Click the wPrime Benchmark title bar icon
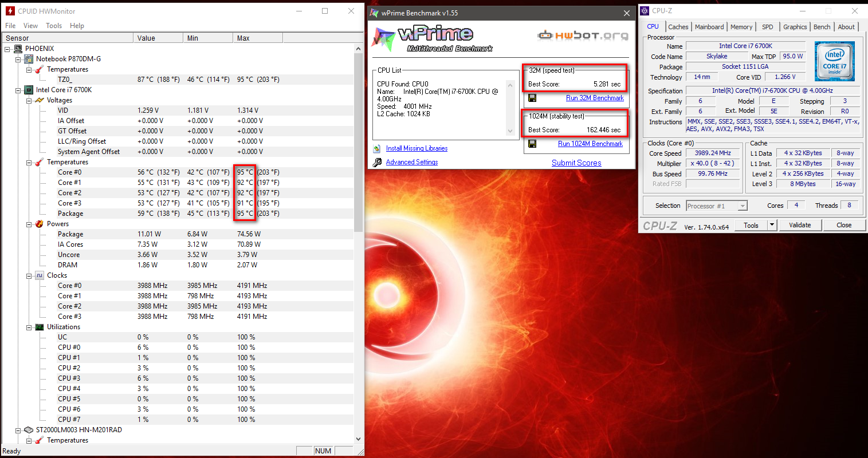This screenshot has height=458, width=868. [x=375, y=13]
